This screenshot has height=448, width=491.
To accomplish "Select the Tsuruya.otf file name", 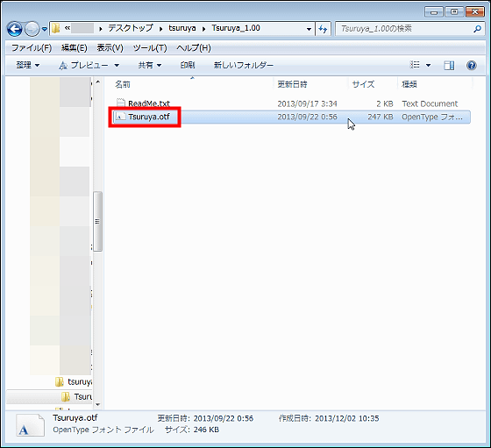I will (x=149, y=117).
